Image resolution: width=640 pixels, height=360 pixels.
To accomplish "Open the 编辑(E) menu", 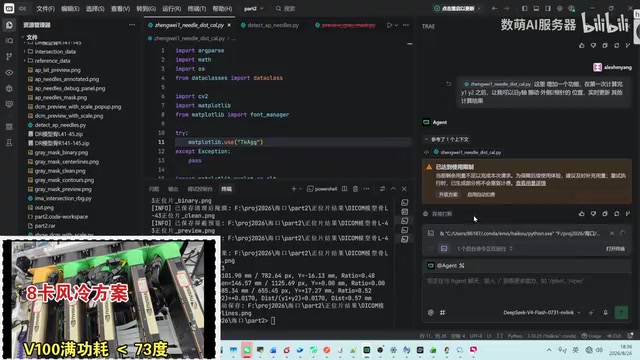I will (x=70, y=9).
